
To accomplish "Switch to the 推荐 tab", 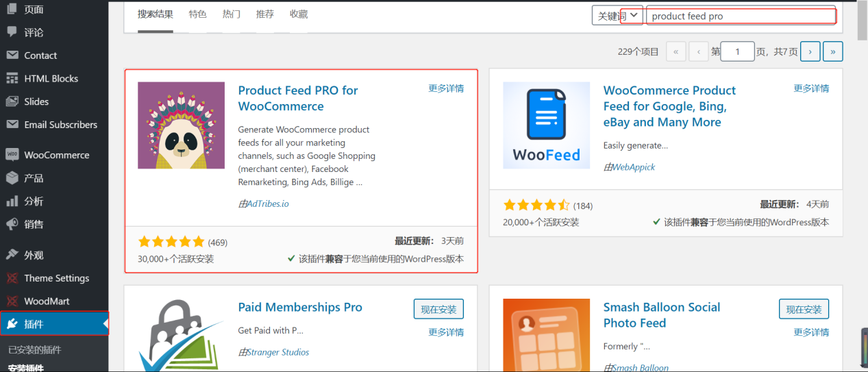I will [x=265, y=14].
